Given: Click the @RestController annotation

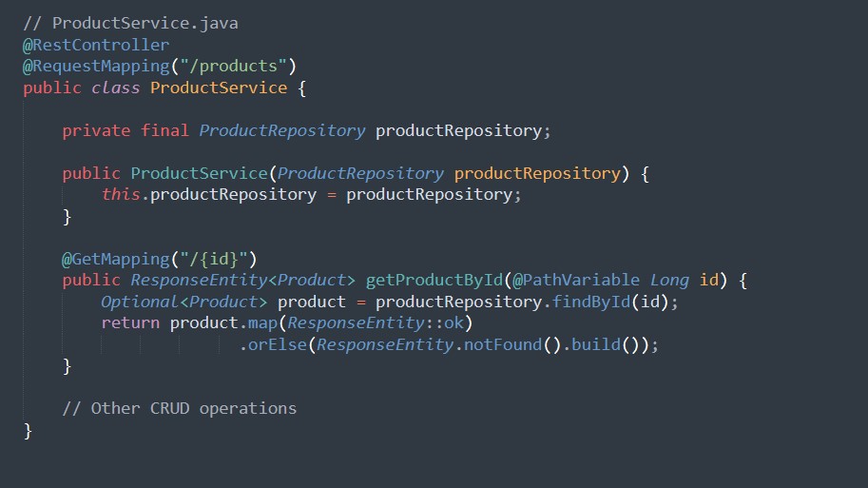Looking at the screenshot, I should (x=96, y=45).
